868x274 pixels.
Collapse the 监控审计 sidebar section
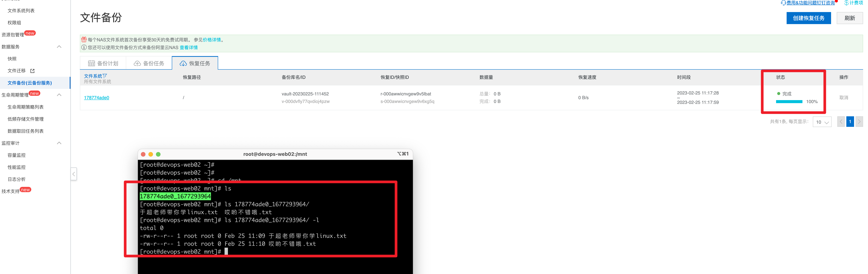[59, 143]
